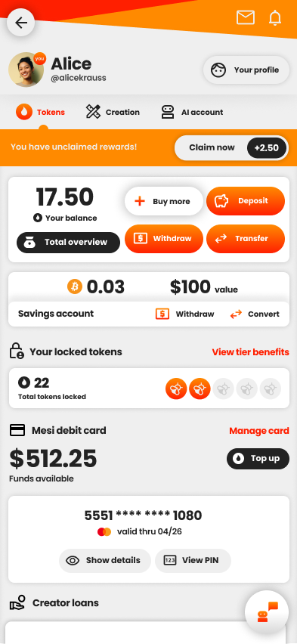
Task: Claim now the +2.50 reward
Action: 231,147
